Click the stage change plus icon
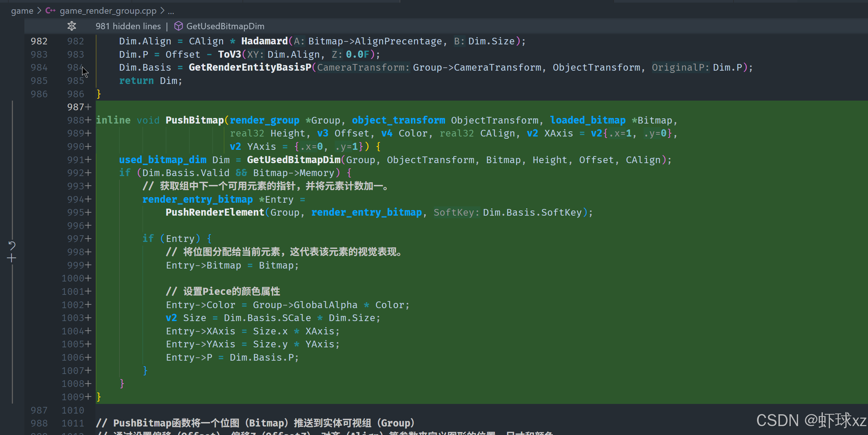This screenshot has height=435, width=868. pyautogui.click(x=12, y=258)
